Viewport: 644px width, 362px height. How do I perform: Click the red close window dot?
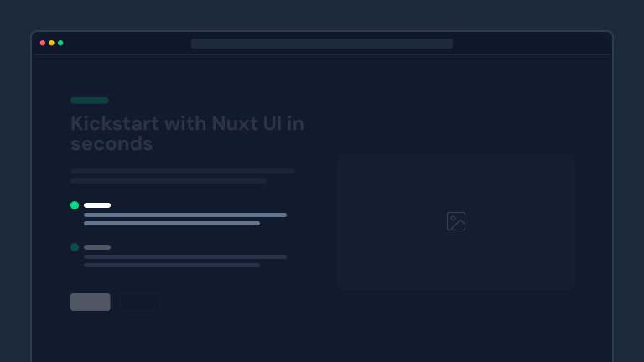click(43, 43)
